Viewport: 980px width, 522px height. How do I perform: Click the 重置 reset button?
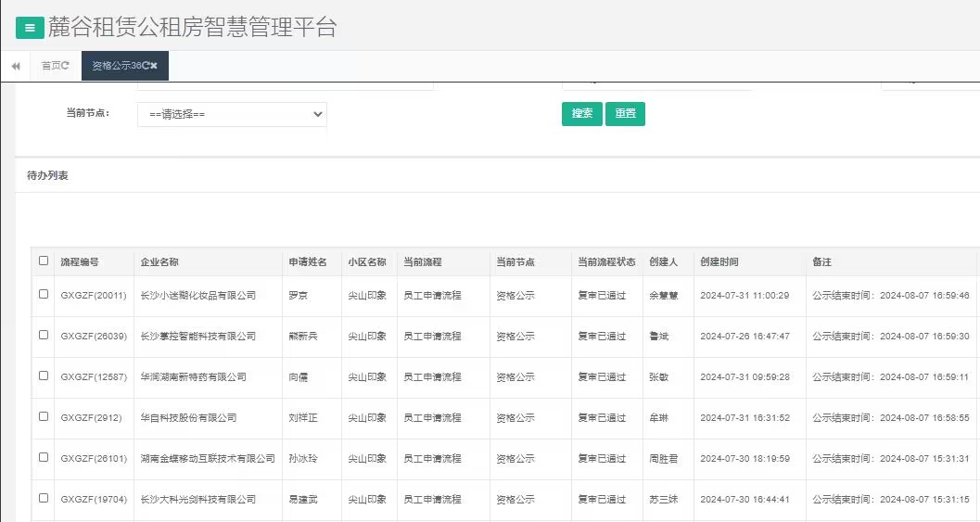[x=625, y=114]
